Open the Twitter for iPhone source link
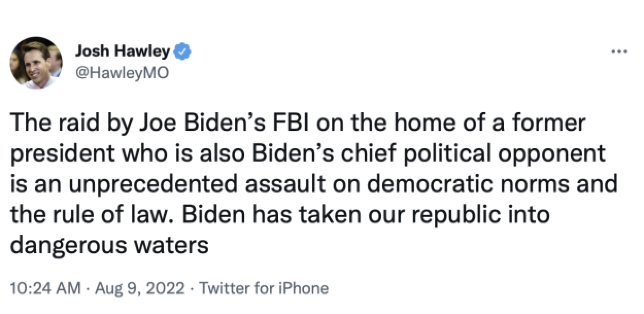The image size is (644, 314). (x=263, y=288)
